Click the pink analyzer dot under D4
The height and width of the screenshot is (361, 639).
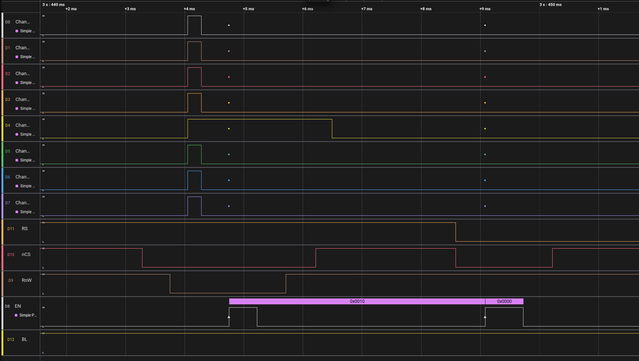(17, 134)
